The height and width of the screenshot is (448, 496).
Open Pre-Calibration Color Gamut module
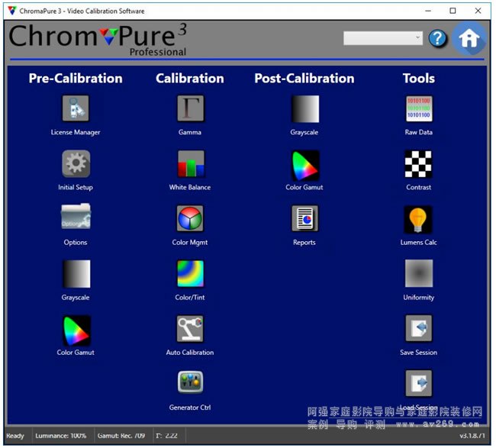[x=76, y=329]
